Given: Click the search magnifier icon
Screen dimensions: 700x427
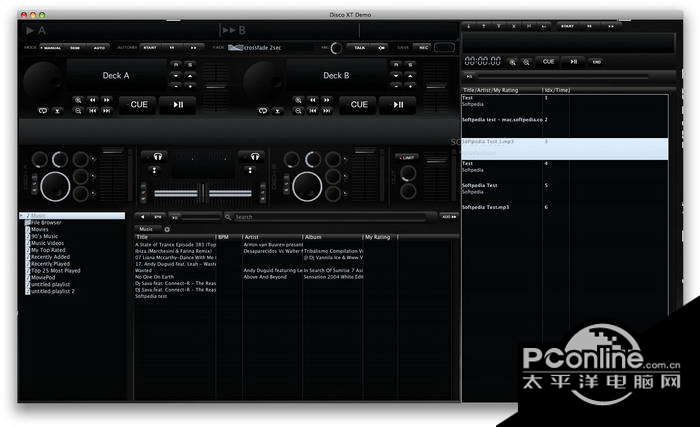Looking at the screenshot, I should point(229,216).
